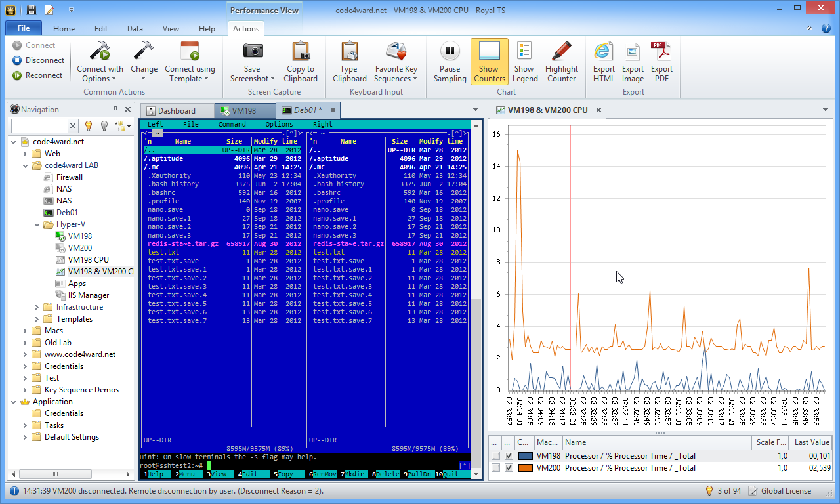
Task: Click the grey light bulb icon in Navigation
Action: click(x=104, y=125)
